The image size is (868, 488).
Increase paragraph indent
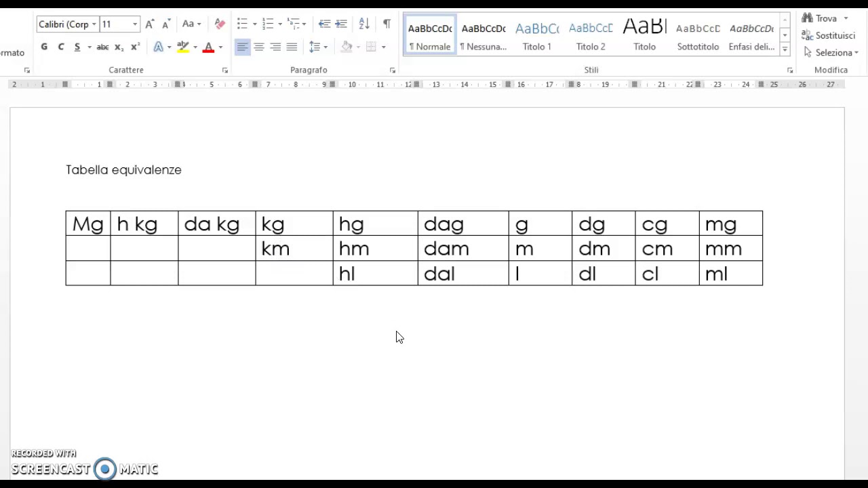[x=341, y=24]
